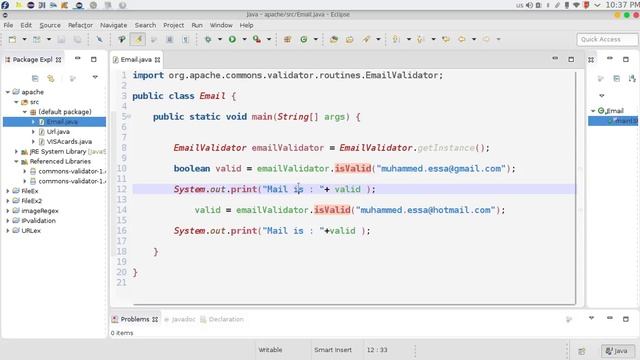Click the Previous Annotation icon
This screenshot has width=640, height=360.
420,40
